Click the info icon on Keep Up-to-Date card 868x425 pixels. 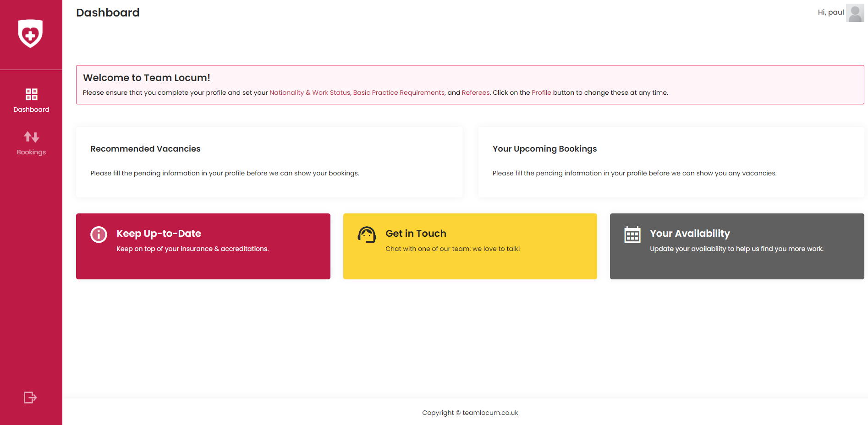tap(99, 234)
